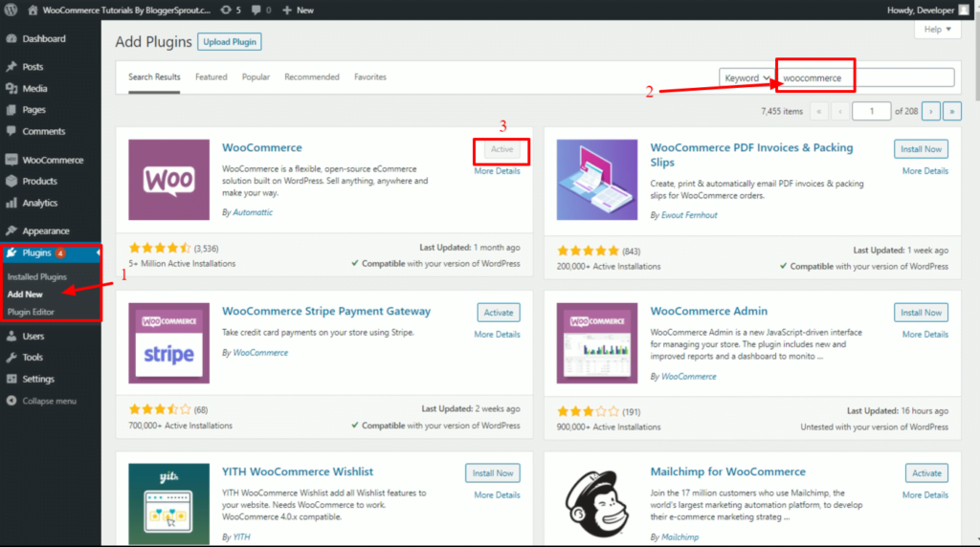Image resolution: width=980 pixels, height=547 pixels.
Task: Click the Collapse menu arrow icon
Action: pos(11,401)
